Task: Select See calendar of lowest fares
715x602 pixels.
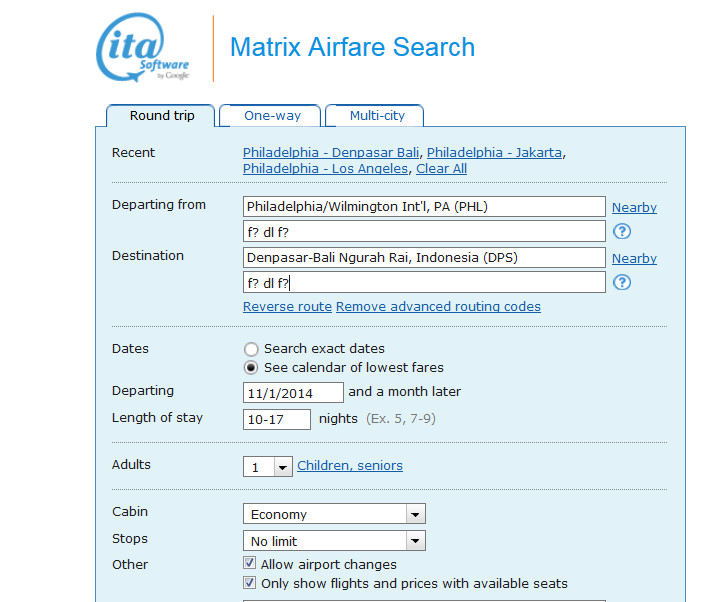Action: tap(251, 368)
